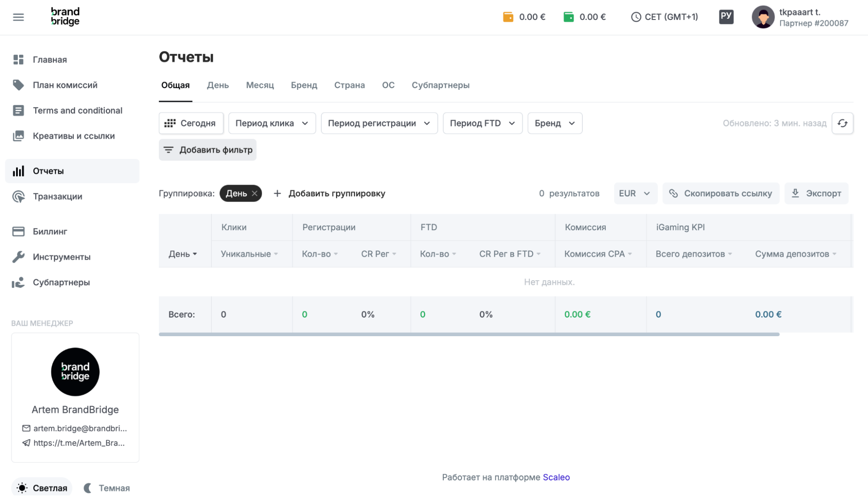Sort by CR Рег в FTD column

(510, 254)
